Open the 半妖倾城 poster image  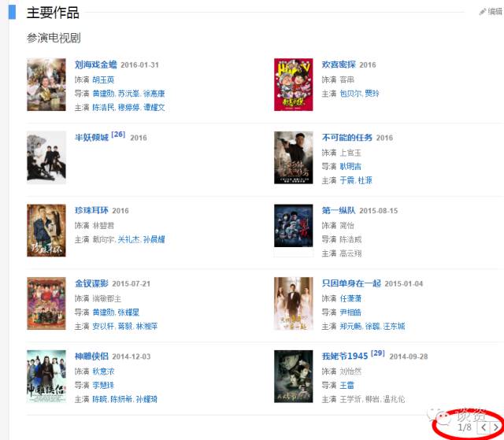[x=46, y=157]
